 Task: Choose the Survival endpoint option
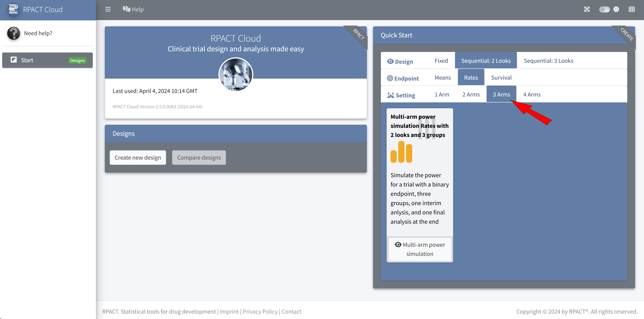coord(501,78)
